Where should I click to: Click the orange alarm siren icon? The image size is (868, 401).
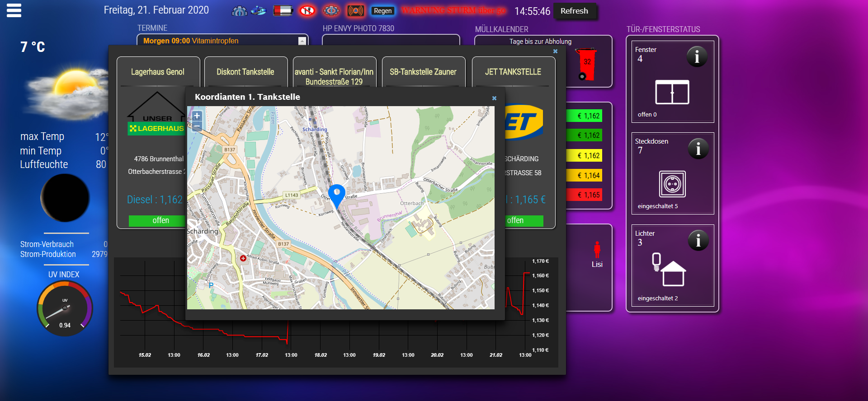[x=355, y=10]
